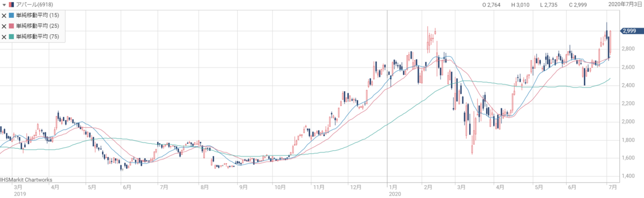
Task: Click the 1,800 price axis label
Action: click(x=628, y=140)
